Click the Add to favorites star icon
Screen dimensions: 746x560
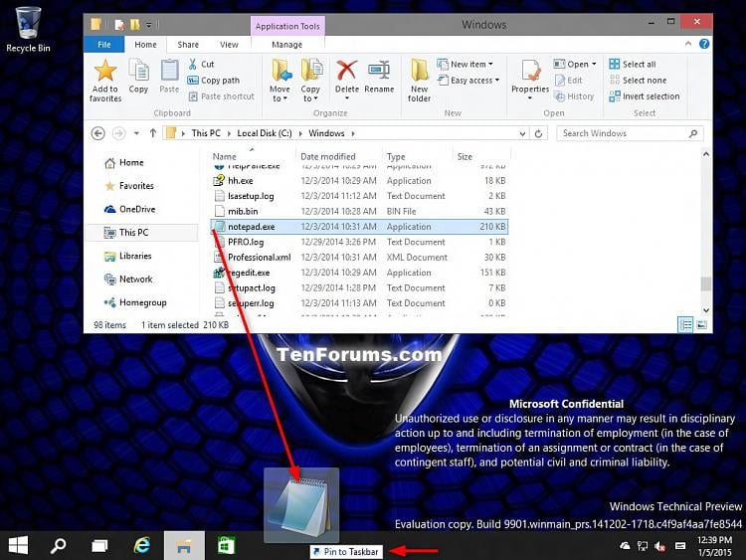(x=105, y=71)
